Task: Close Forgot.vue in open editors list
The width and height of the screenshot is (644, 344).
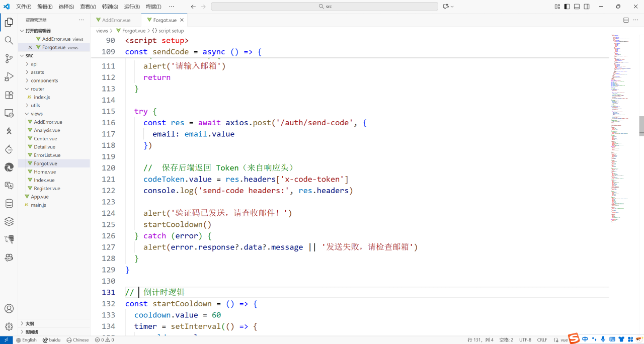Action: tap(30, 47)
